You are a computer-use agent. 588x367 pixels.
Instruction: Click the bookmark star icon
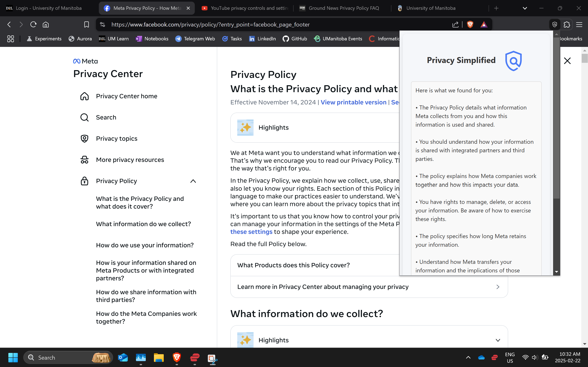(x=87, y=24)
